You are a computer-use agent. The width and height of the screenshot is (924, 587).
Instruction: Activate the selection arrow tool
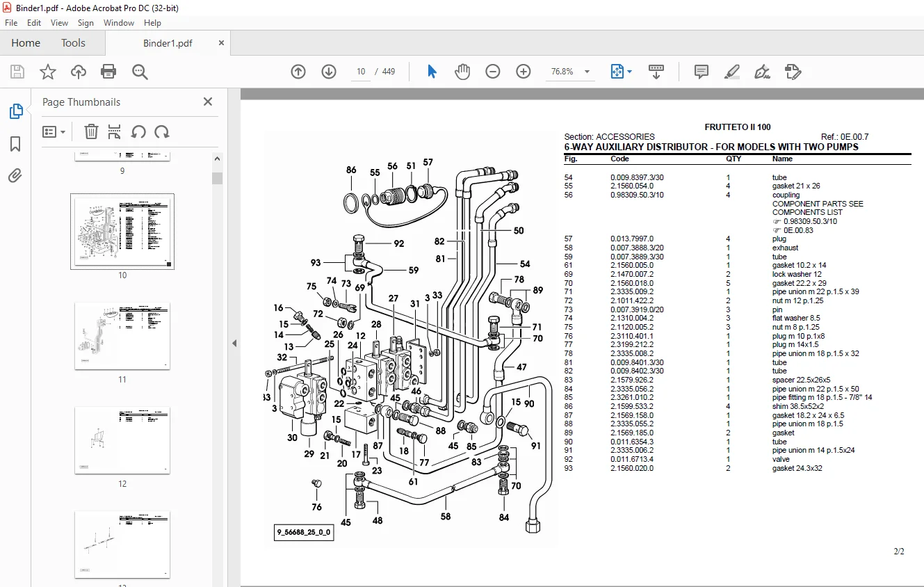point(432,72)
